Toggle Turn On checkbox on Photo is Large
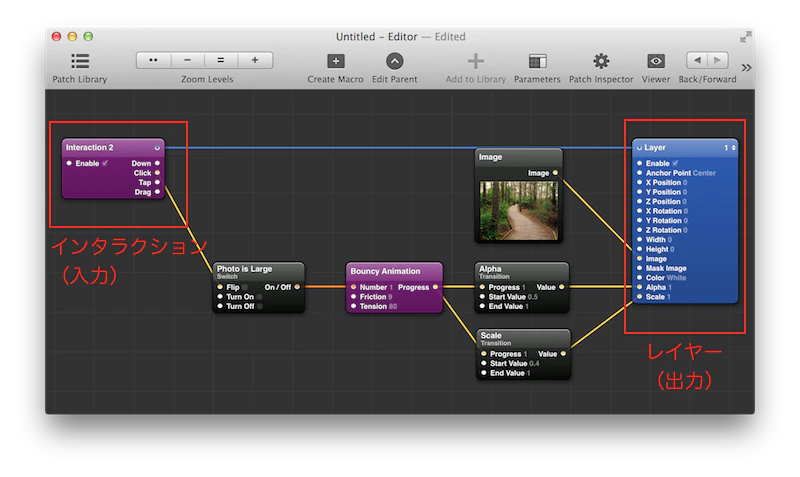Image resolution: width=800 pixels, height=477 pixels. [x=259, y=297]
